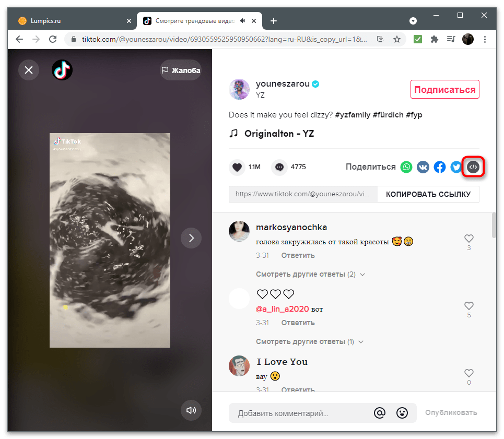Open the comments via the speech bubble icon
The width and height of the screenshot is (504, 439).
[279, 167]
